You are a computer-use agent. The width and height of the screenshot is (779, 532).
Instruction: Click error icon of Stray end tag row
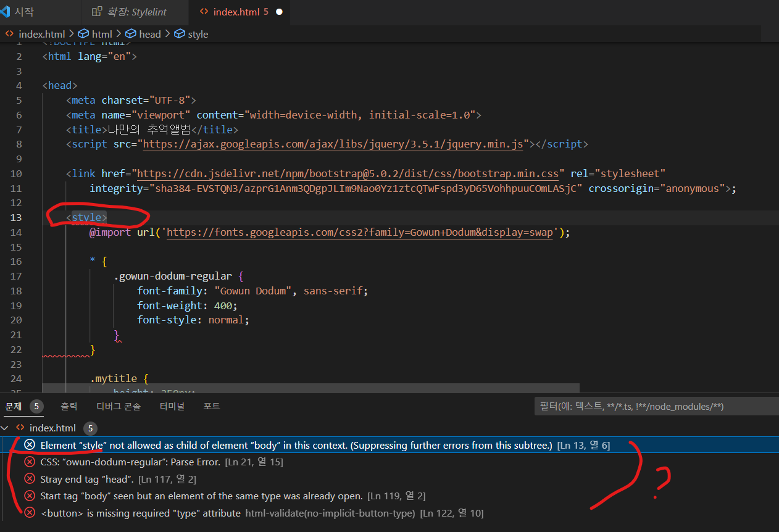click(x=29, y=479)
